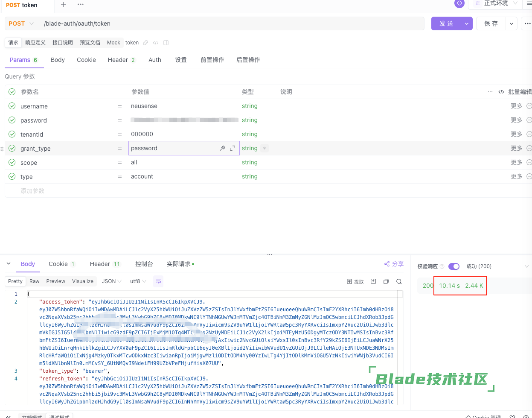Click the drag handle on grant_type row
The width and height of the screenshot is (532, 418).
click(2, 149)
